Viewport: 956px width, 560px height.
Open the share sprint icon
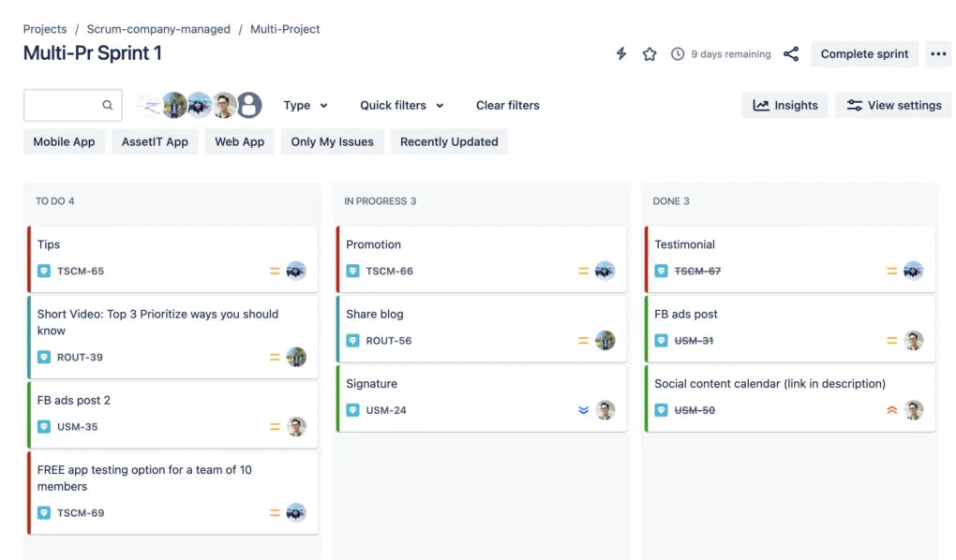[x=791, y=53]
